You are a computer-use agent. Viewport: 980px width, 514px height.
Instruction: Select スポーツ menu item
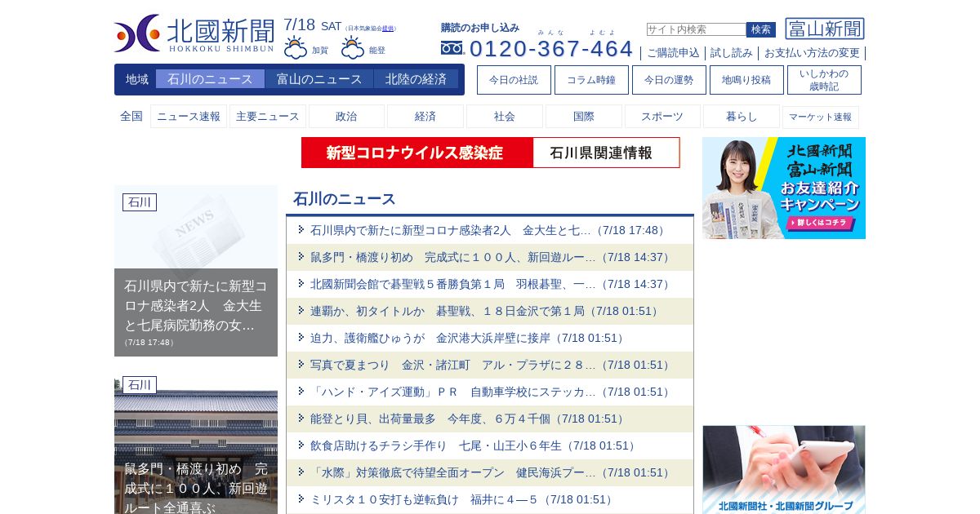click(662, 117)
